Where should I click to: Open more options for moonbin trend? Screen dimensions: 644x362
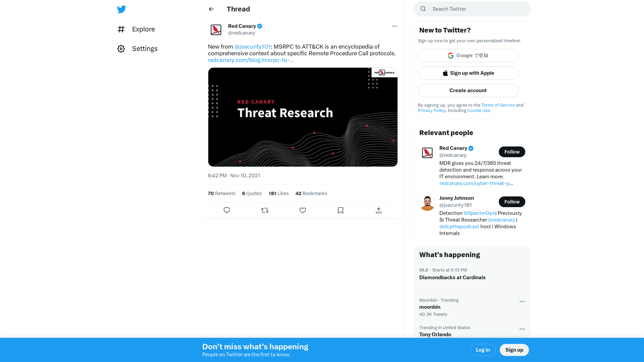(x=522, y=302)
